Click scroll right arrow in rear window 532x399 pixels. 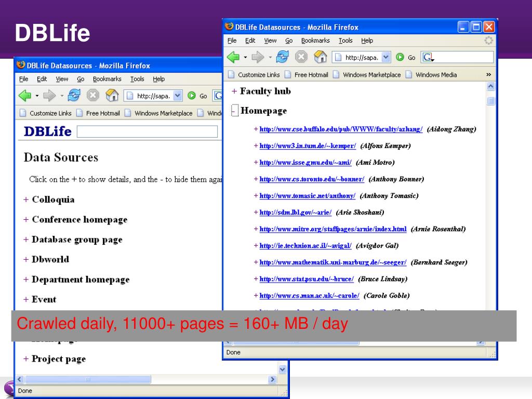[272, 379]
